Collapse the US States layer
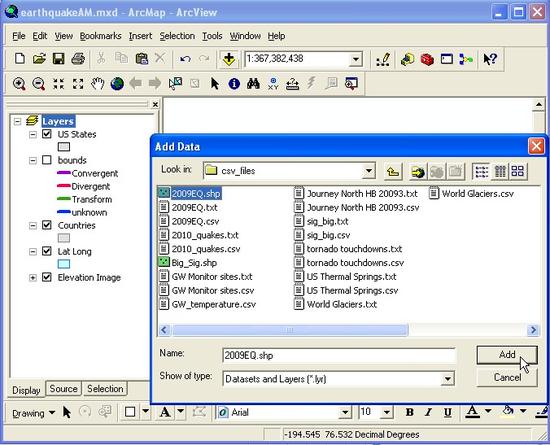This screenshot has width=550, height=445. pyautogui.click(x=33, y=134)
